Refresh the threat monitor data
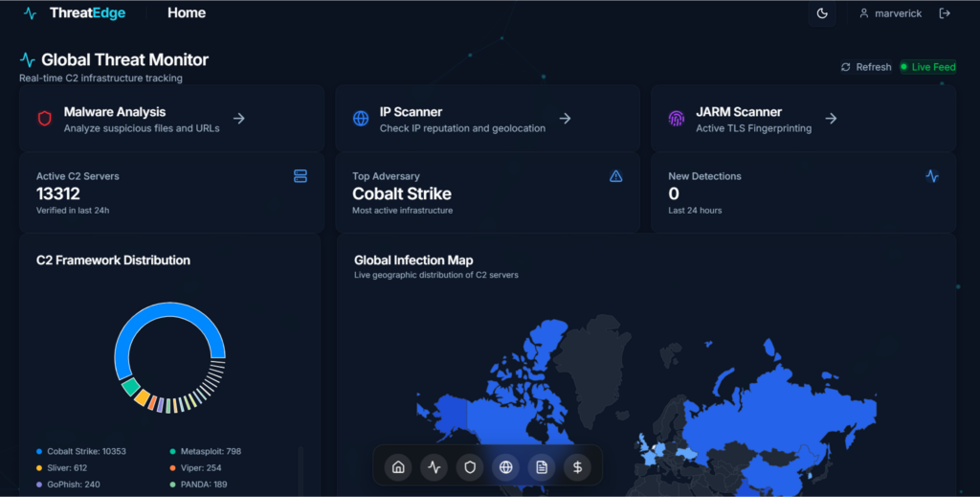The width and height of the screenshot is (980, 497). pos(866,67)
